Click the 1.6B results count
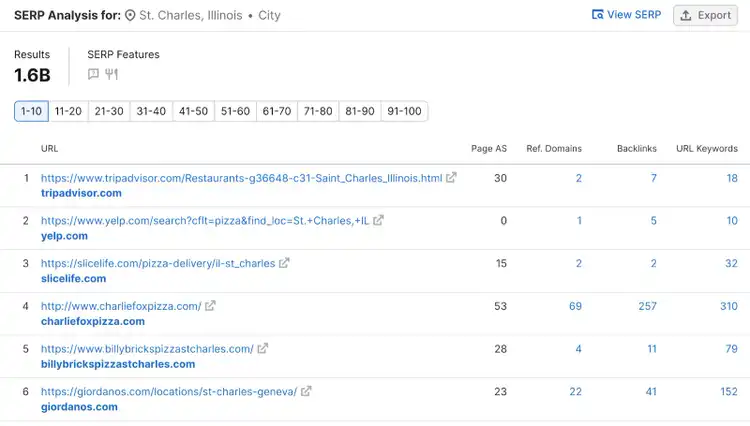Screen dimensions: 750x426 pos(32,75)
